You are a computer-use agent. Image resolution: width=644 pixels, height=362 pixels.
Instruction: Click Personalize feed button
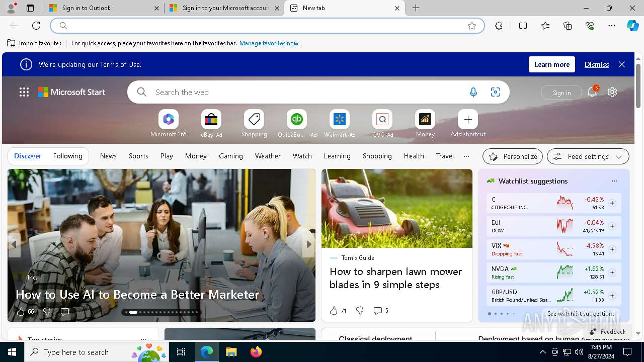click(513, 156)
